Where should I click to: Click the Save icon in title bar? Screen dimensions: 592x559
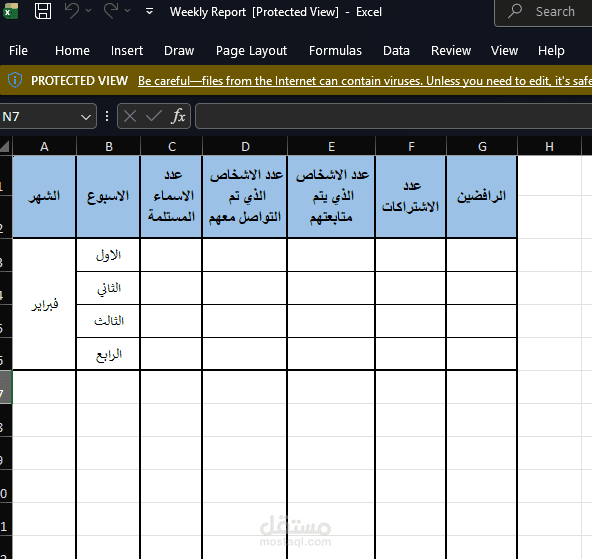pos(43,11)
